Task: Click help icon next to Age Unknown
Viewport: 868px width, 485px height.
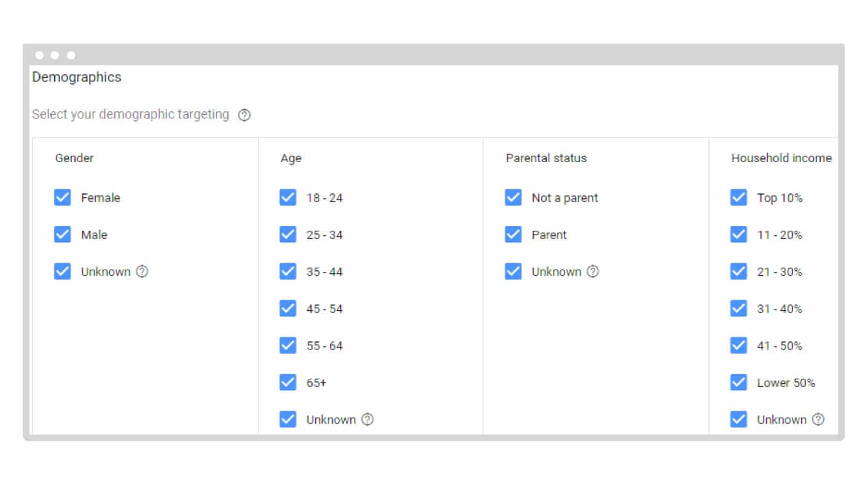Action: click(367, 419)
